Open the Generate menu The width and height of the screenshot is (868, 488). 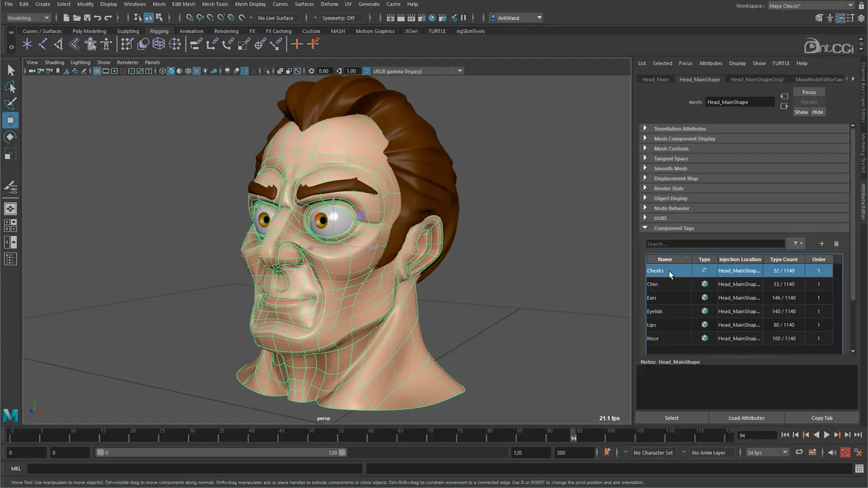point(368,4)
